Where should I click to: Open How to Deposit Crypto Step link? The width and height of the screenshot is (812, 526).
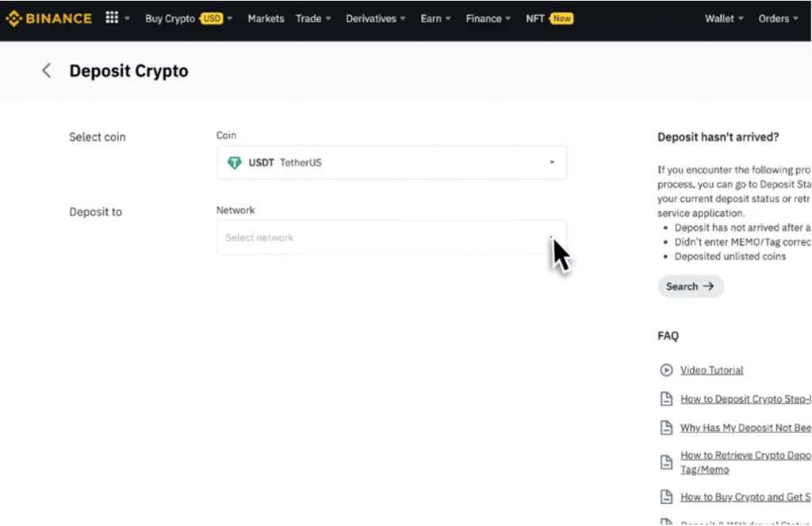click(x=745, y=399)
